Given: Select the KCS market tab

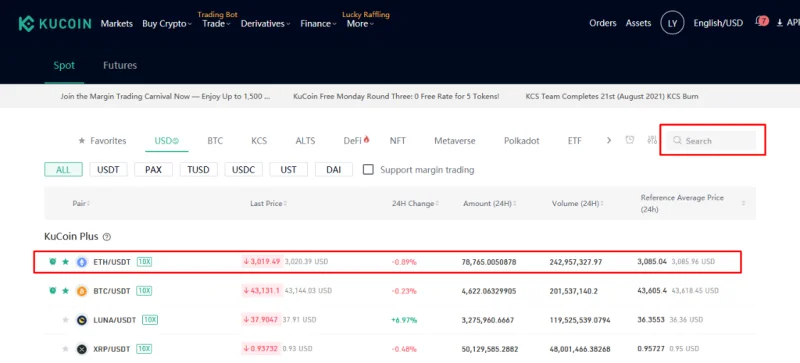Looking at the screenshot, I should tap(259, 141).
